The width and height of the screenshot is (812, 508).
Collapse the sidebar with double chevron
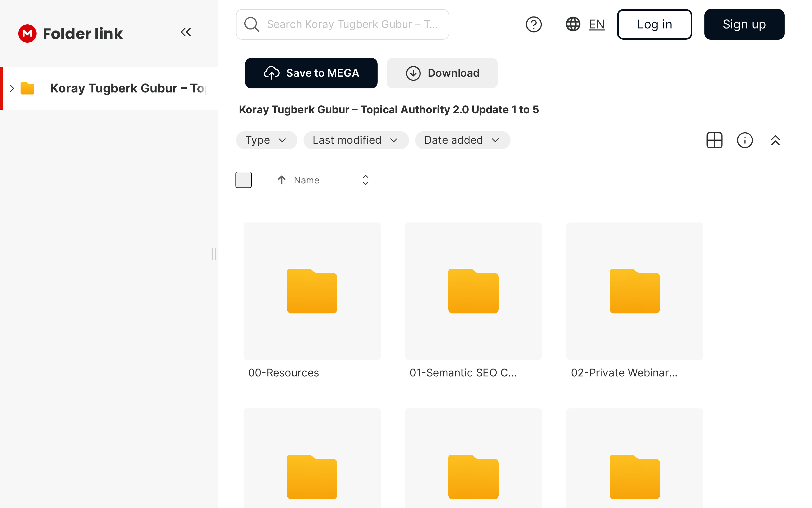185,32
